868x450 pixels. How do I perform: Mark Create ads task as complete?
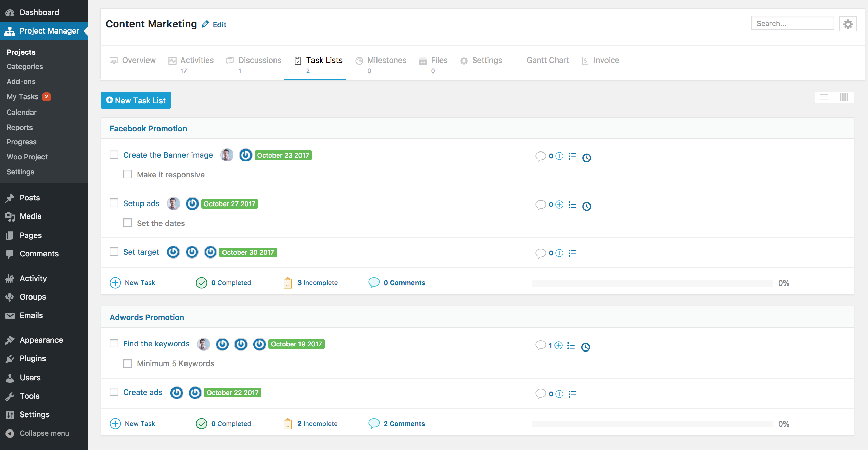point(114,392)
